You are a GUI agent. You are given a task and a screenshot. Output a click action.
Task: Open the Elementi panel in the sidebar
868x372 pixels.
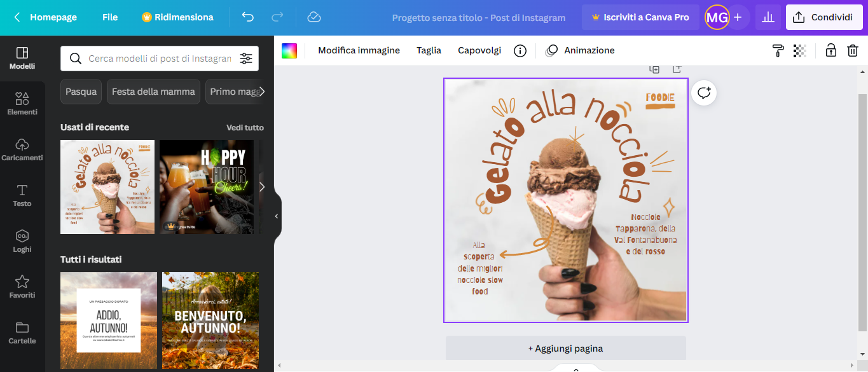coord(22,104)
